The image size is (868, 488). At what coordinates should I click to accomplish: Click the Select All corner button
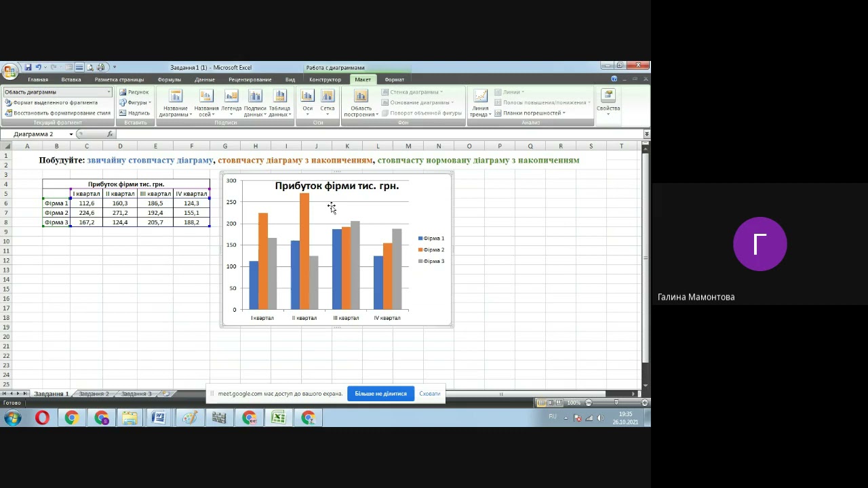pyautogui.click(x=6, y=146)
